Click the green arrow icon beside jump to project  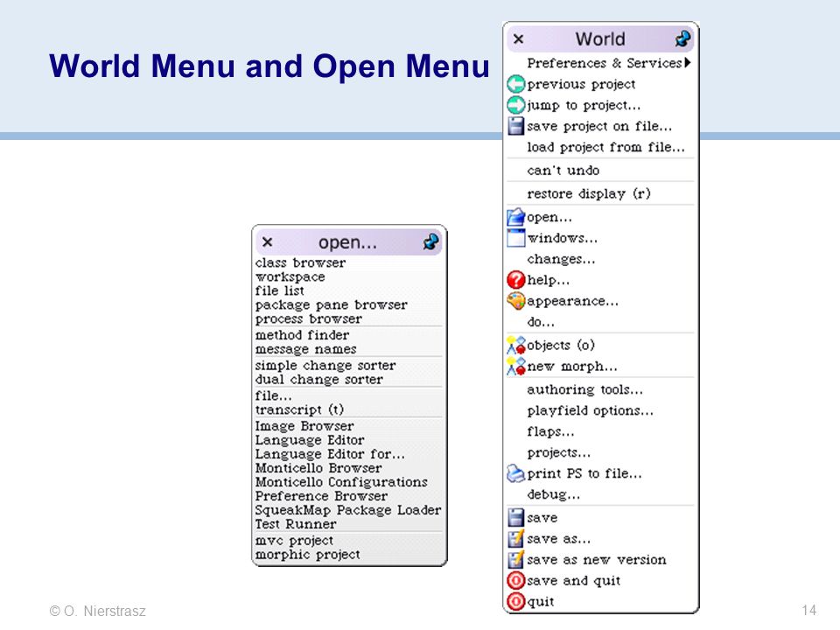click(516, 105)
